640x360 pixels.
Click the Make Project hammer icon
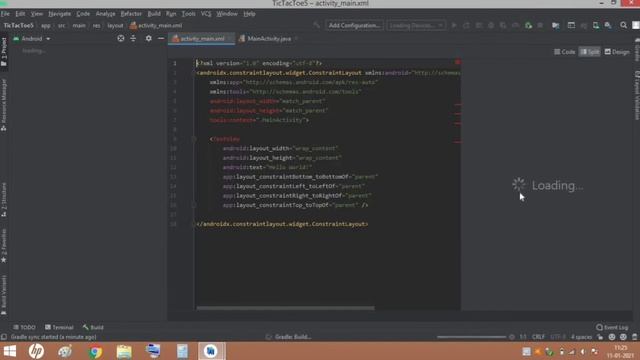[316, 25]
